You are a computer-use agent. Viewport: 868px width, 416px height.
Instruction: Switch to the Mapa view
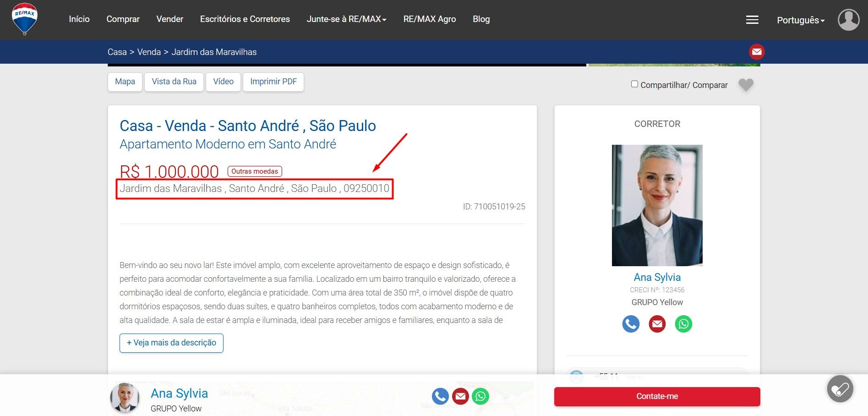(125, 82)
